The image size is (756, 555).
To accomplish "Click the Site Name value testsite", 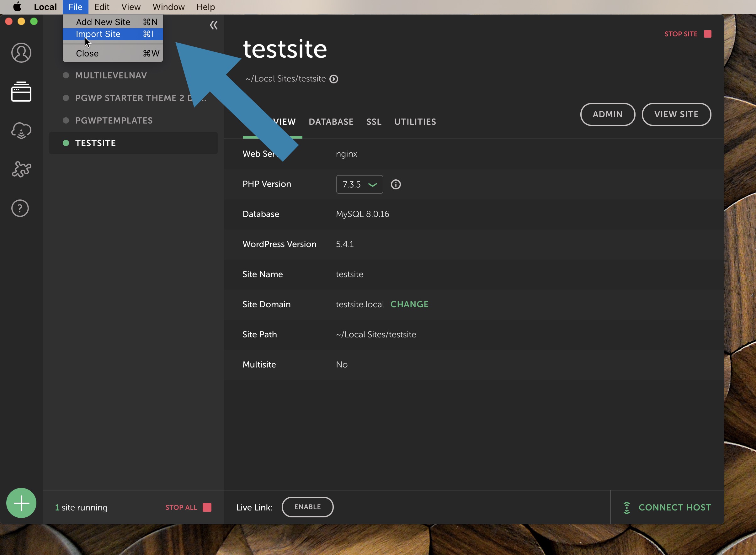I will tap(349, 274).
